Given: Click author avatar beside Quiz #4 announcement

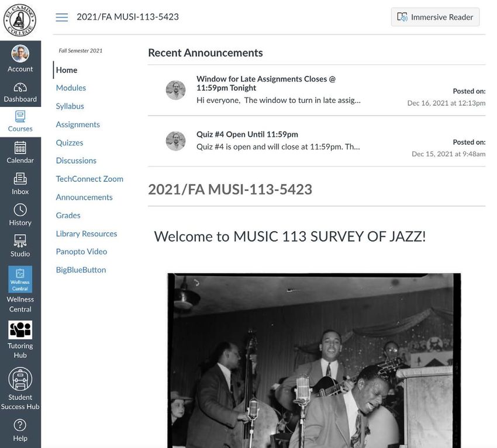Looking at the screenshot, I should [175, 141].
